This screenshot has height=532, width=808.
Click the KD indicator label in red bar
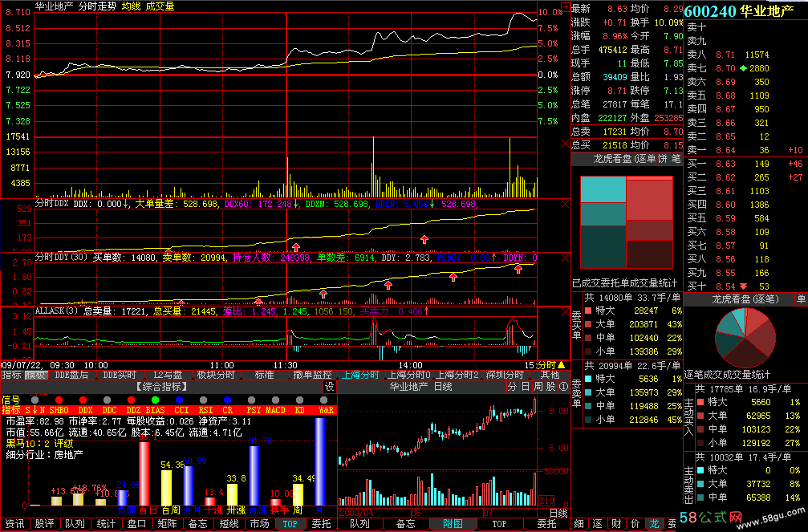300,410
